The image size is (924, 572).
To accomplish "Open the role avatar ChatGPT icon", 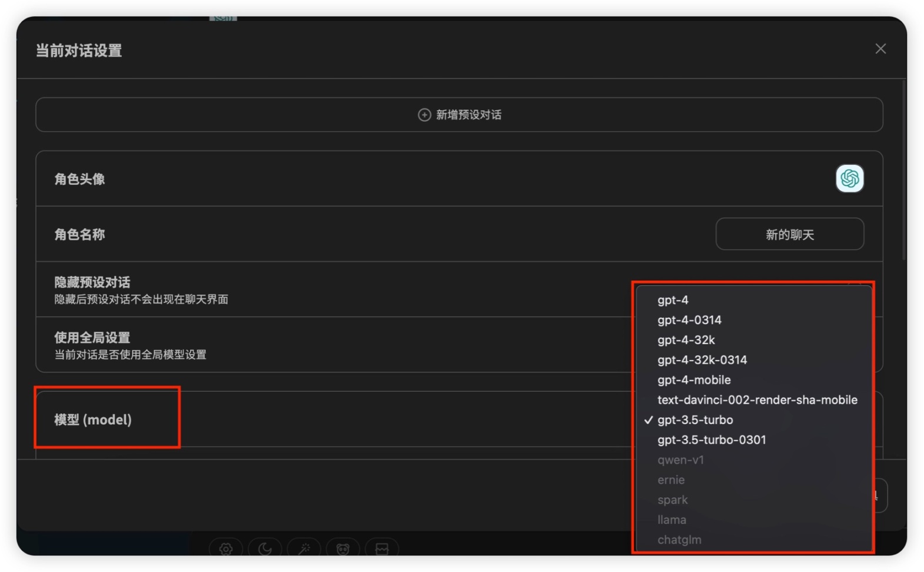I will (849, 178).
